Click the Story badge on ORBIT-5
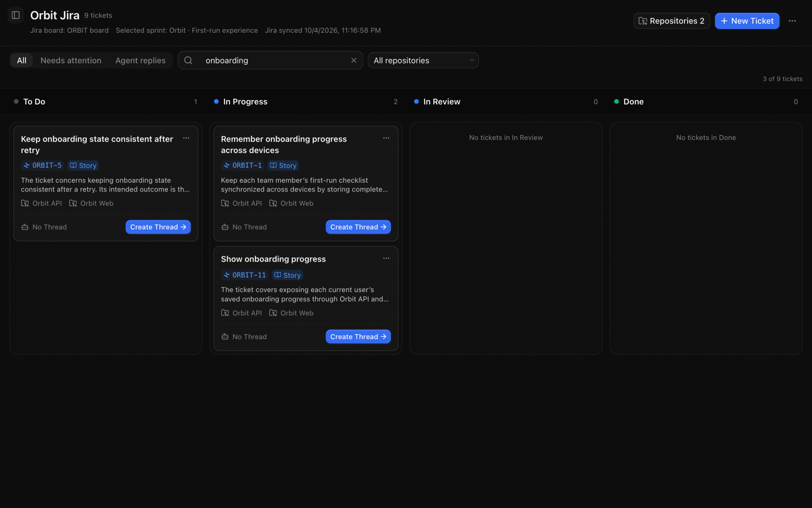Viewport: 812px width, 508px height. tap(83, 165)
